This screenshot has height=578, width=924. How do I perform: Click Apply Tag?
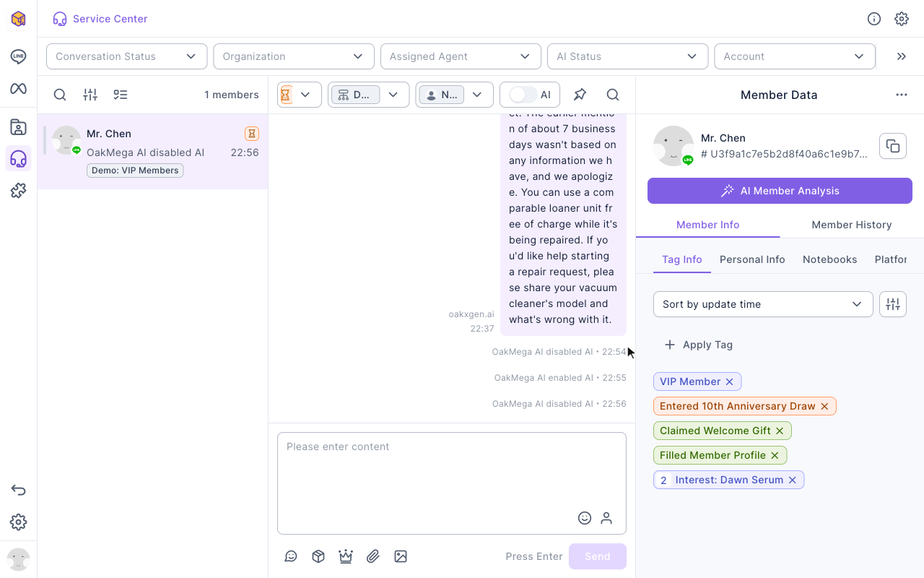pos(698,345)
